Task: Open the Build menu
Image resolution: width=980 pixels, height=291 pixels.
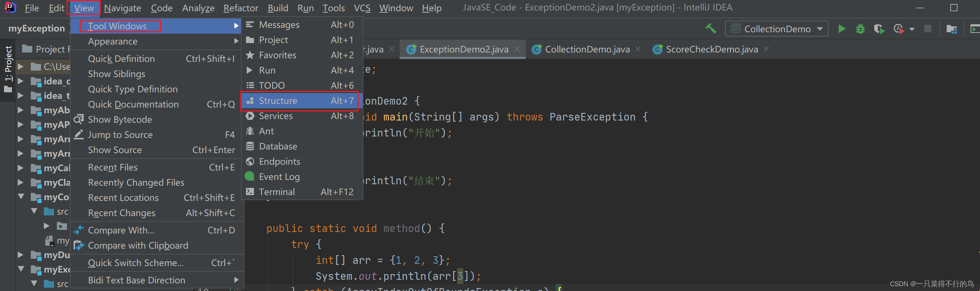Action: 278,8
